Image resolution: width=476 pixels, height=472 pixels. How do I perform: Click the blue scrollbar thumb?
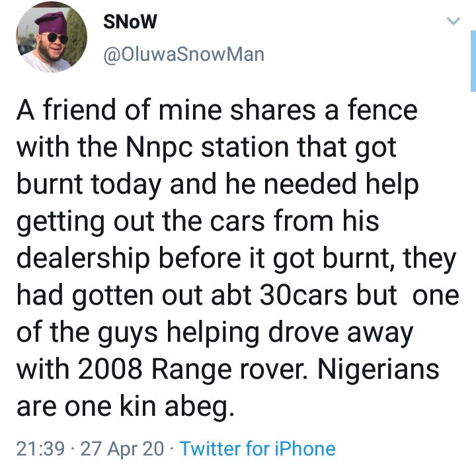pyautogui.click(x=473, y=61)
